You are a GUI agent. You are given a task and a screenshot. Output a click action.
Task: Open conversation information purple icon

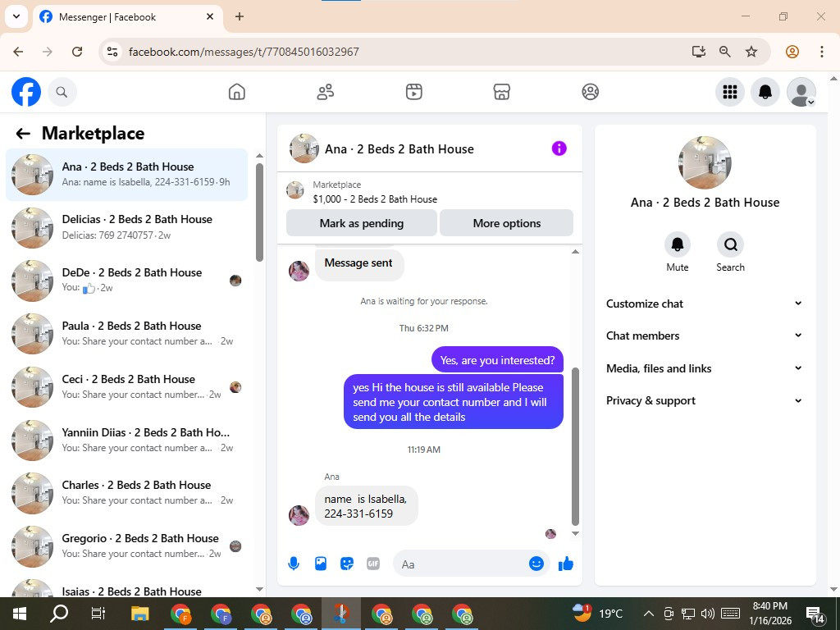pyautogui.click(x=559, y=148)
